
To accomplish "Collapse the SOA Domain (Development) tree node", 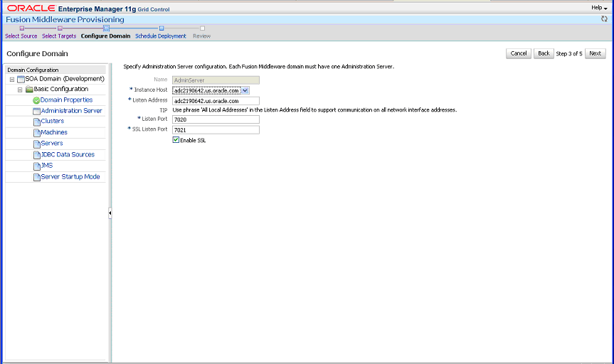I will pos(12,80).
